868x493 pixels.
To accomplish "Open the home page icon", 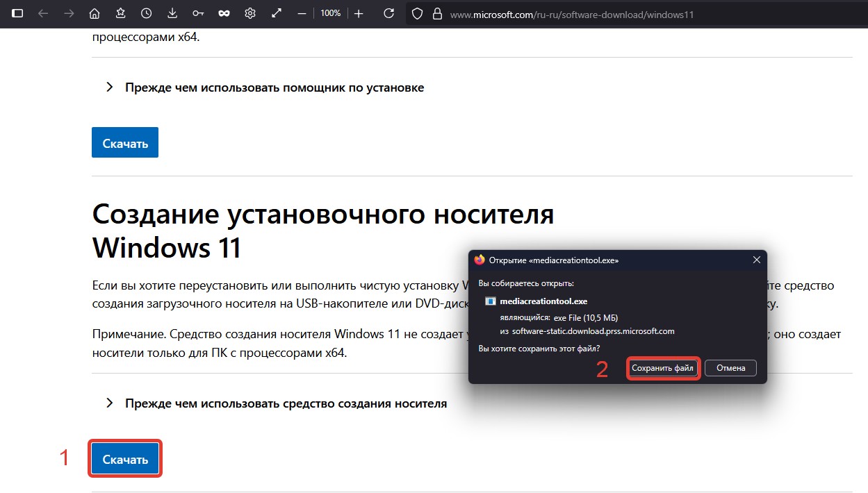I will 95,13.
